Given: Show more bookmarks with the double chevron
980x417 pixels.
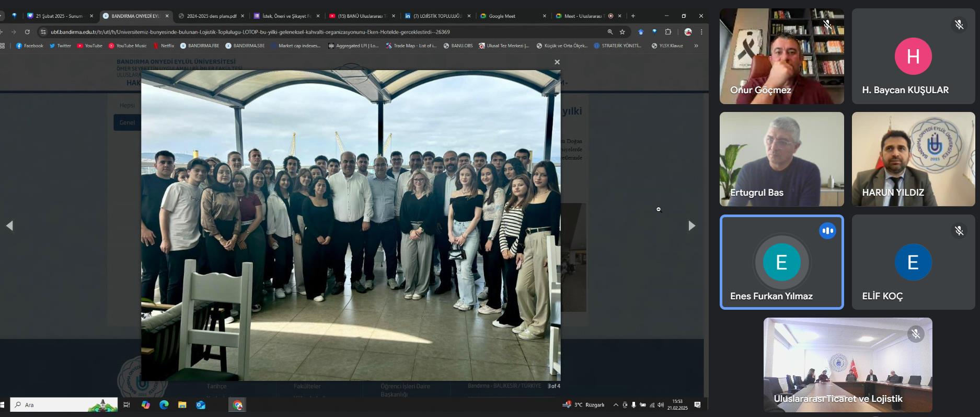Looking at the screenshot, I should 696,46.
